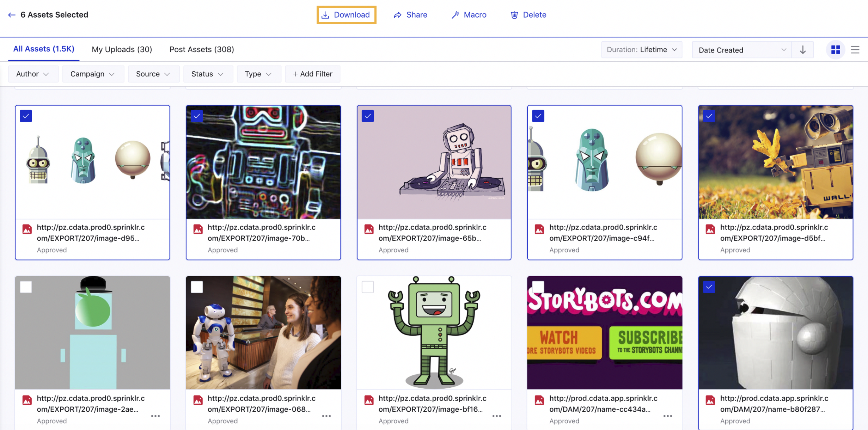
Task: Uncheck the name-b80f287 asset checkbox
Action: tap(709, 287)
